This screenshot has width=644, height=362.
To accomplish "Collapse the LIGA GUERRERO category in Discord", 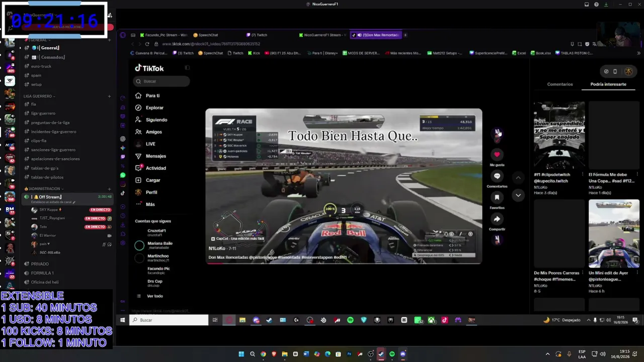I will point(39,96).
